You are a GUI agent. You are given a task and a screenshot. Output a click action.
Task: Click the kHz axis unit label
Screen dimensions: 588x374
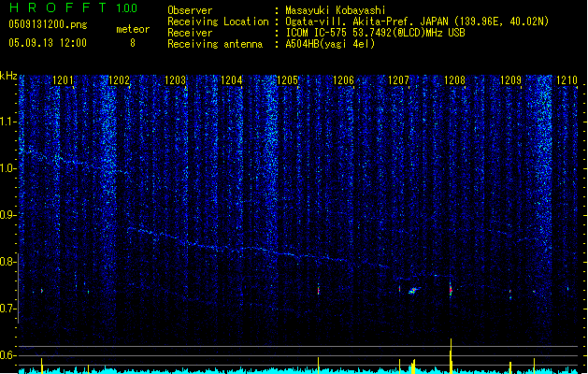[x=8, y=76]
